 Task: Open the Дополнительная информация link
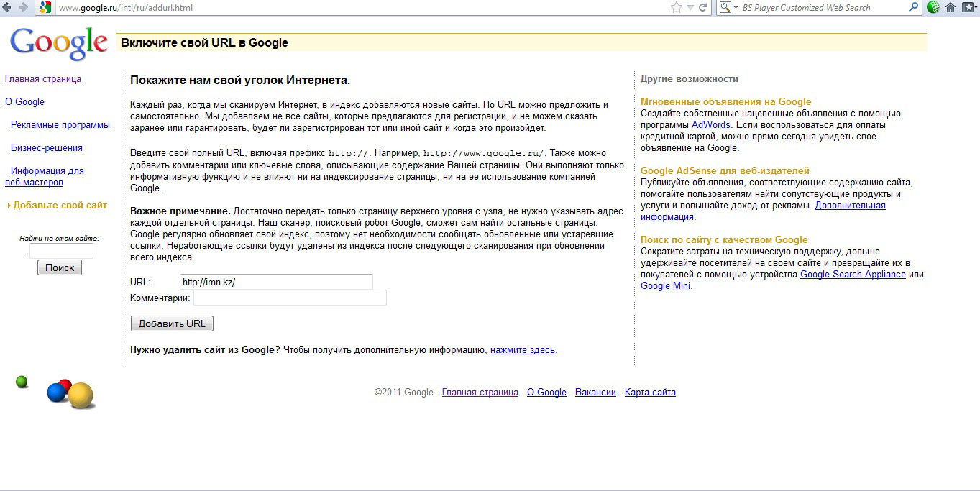pos(763,211)
